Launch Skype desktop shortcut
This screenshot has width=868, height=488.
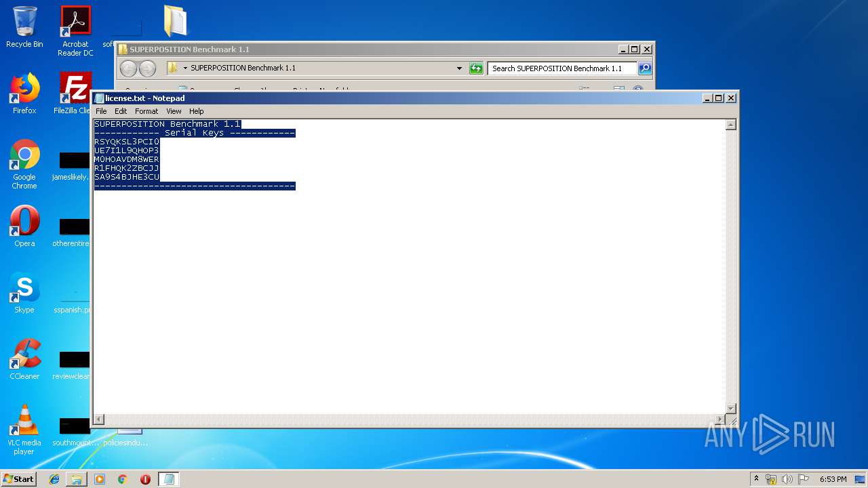point(24,293)
